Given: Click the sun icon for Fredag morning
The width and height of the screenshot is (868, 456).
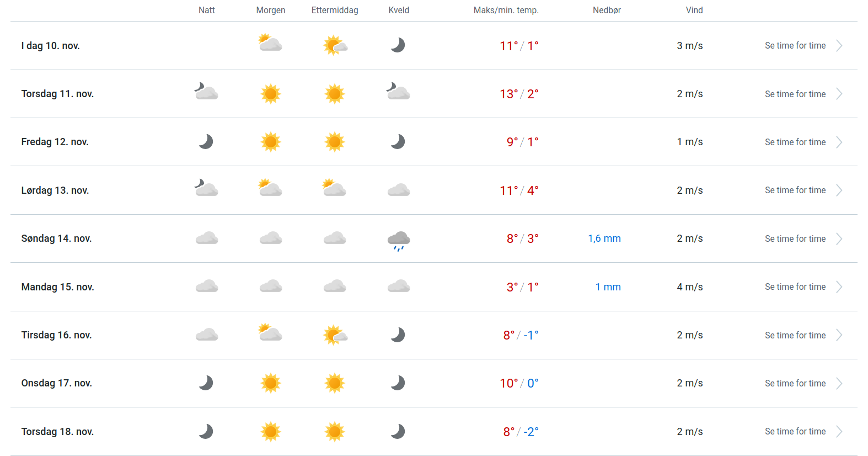Looking at the screenshot, I should (270, 142).
